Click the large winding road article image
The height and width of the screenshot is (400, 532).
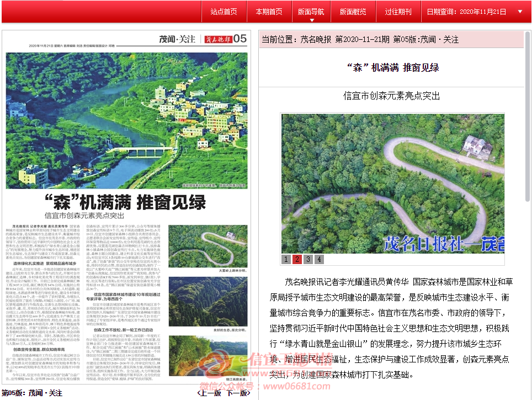[x=393, y=183]
